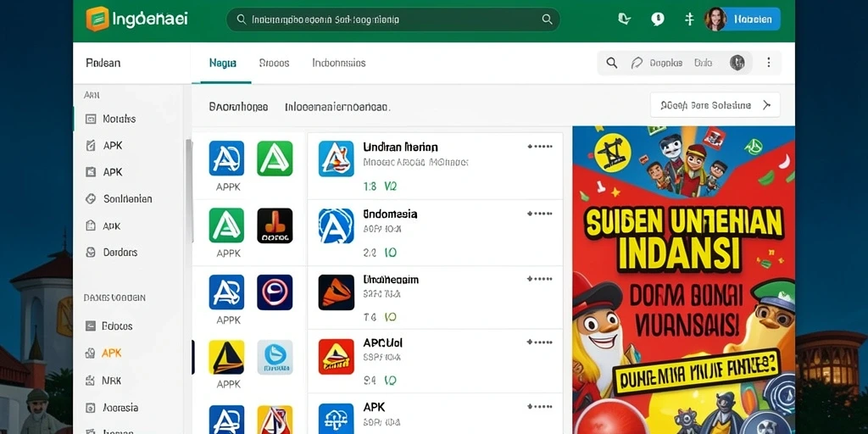
Task: Click the Motaiks sidebar icon
Action: coord(91,119)
